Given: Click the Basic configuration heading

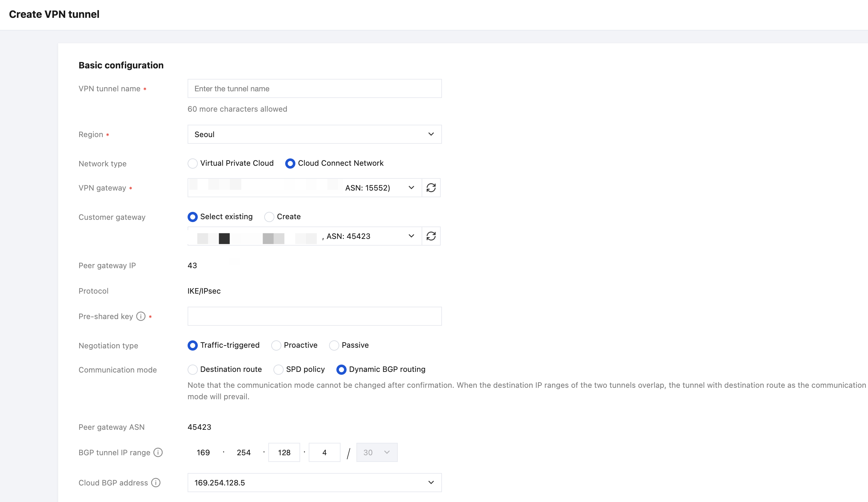Looking at the screenshot, I should (121, 65).
